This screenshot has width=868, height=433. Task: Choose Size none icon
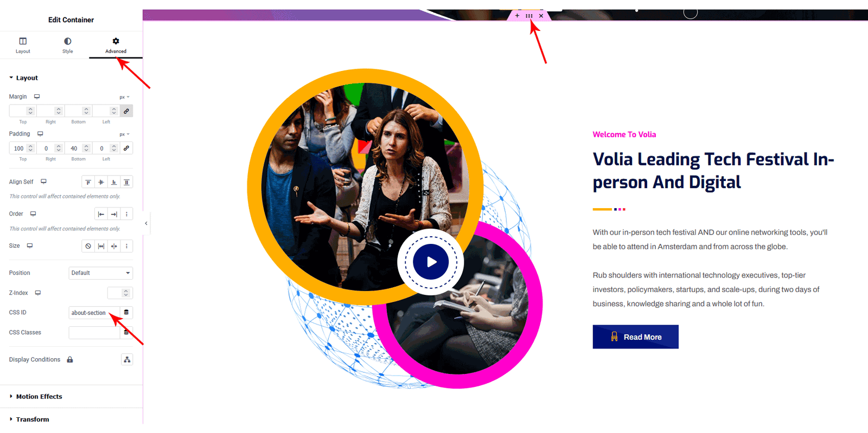coord(88,246)
